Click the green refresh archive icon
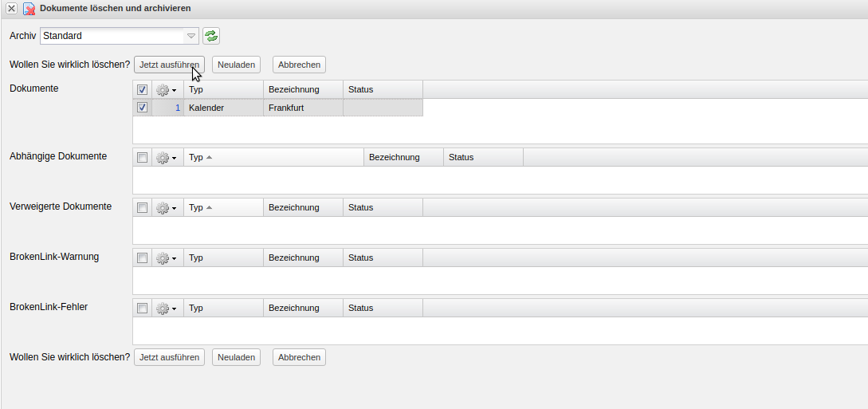The width and height of the screenshot is (868, 409). point(211,36)
